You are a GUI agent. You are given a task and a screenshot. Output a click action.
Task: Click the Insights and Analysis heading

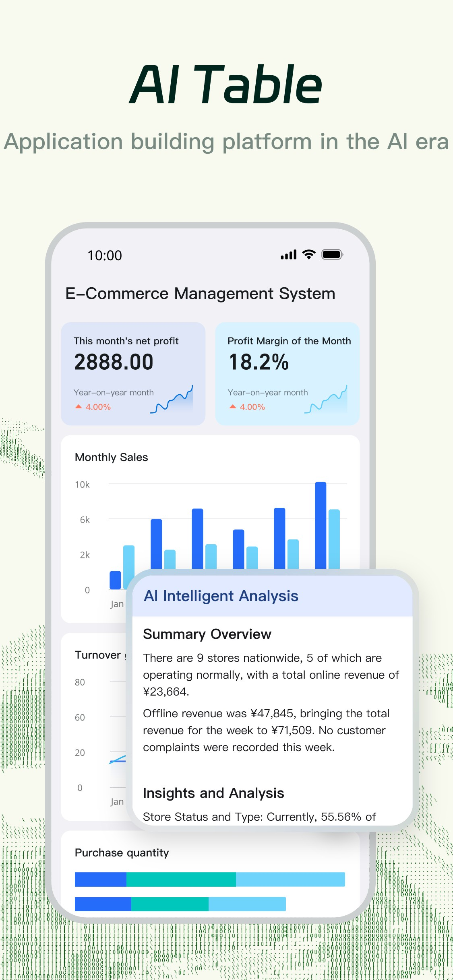(213, 793)
